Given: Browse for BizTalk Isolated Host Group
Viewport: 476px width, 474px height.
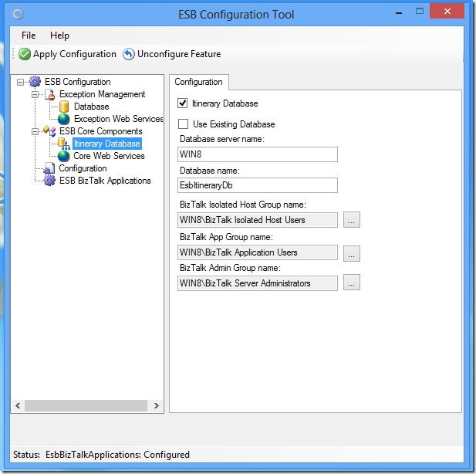Looking at the screenshot, I should pos(352,220).
